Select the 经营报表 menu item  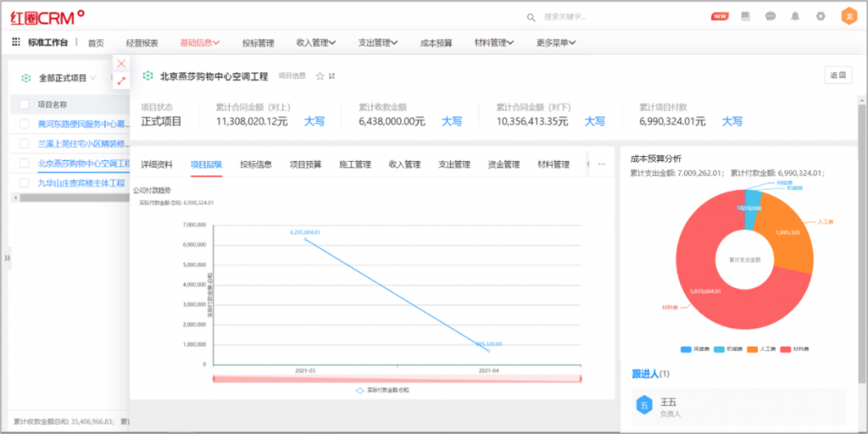[x=142, y=42]
